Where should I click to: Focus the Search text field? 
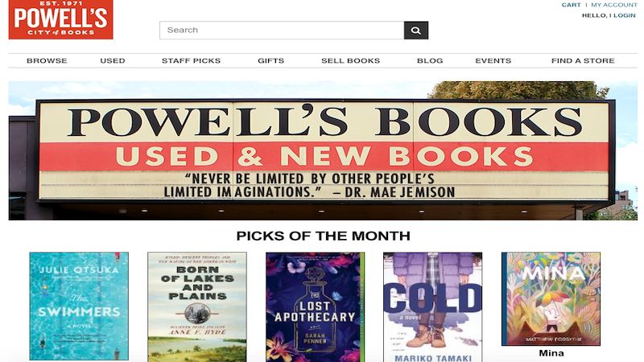click(x=282, y=31)
